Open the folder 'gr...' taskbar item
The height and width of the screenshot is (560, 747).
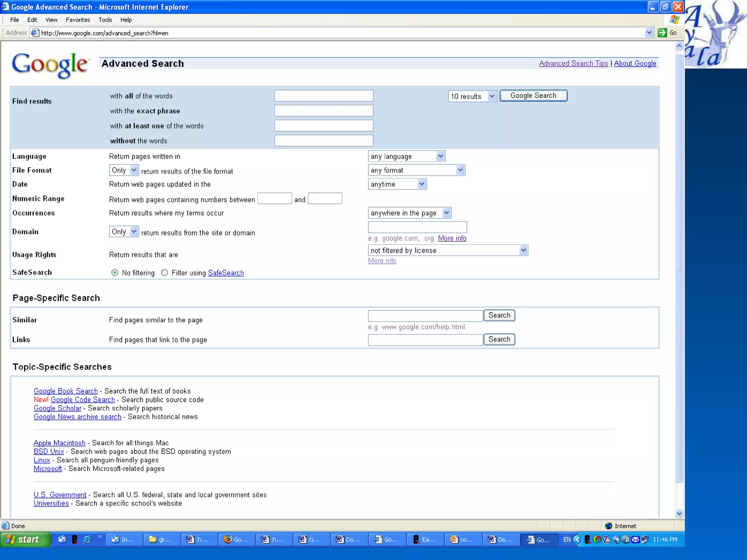pos(161,539)
